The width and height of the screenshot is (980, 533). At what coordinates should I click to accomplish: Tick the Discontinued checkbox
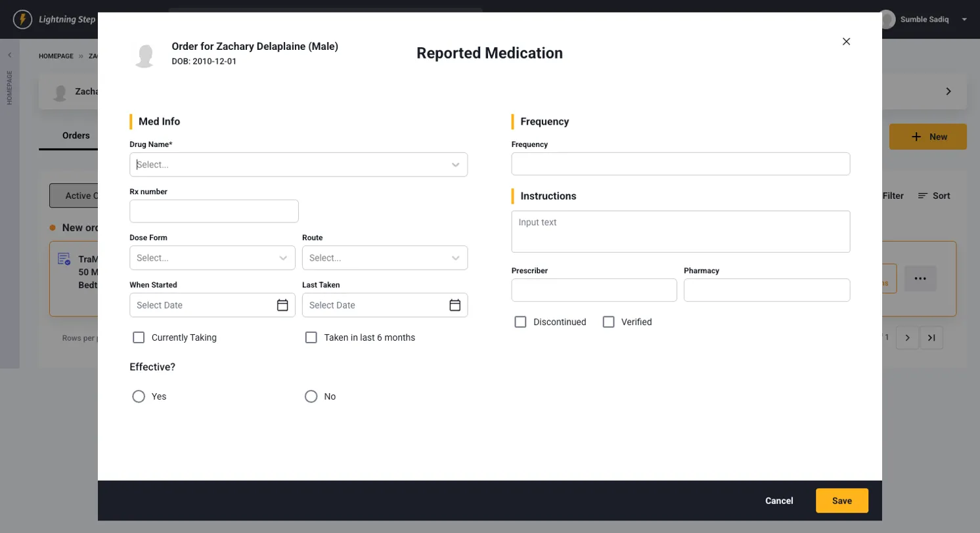(521, 322)
